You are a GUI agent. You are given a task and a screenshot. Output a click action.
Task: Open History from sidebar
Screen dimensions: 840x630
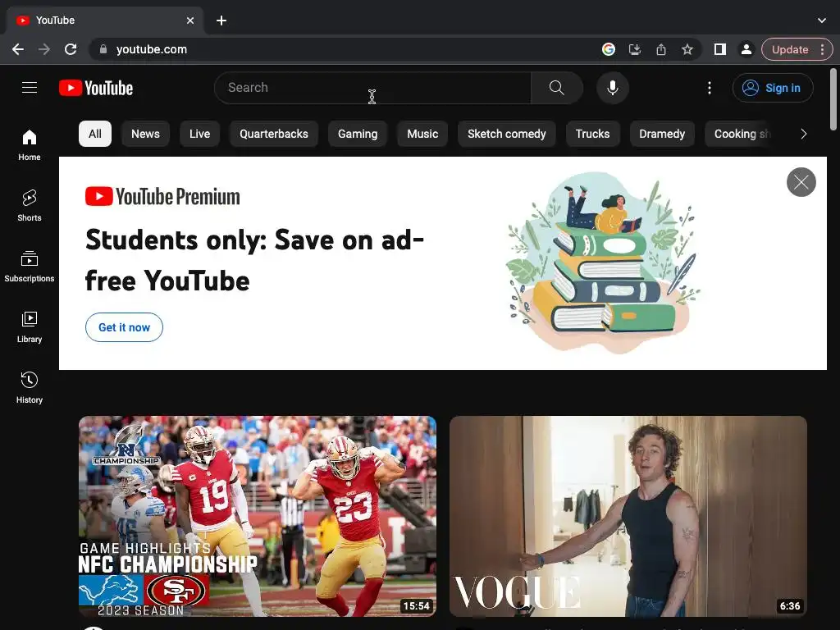tap(30, 387)
